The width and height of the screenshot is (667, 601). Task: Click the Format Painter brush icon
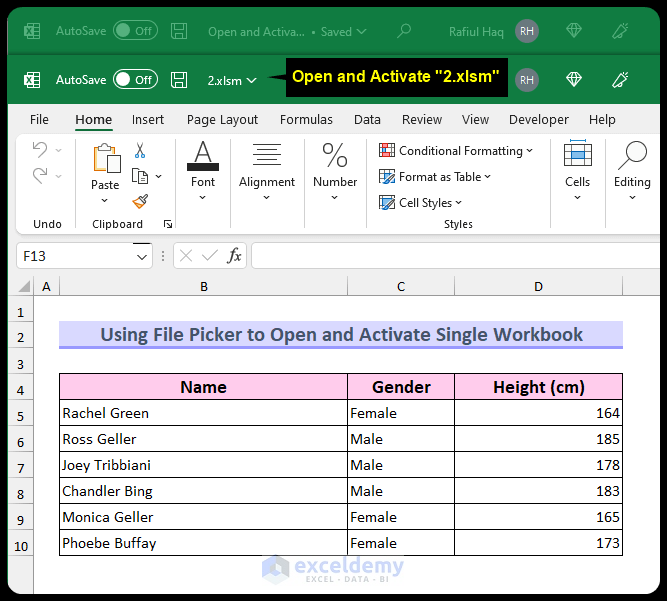pos(140,202)
